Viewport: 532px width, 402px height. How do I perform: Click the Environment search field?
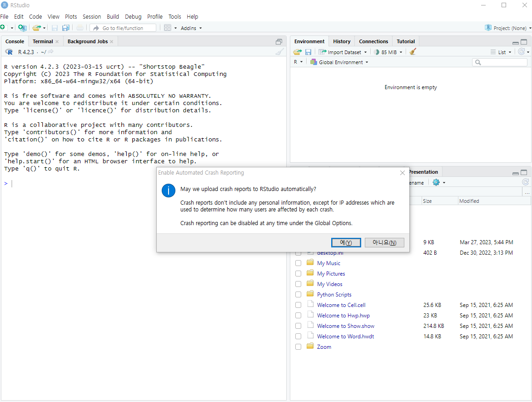[499, 62]
